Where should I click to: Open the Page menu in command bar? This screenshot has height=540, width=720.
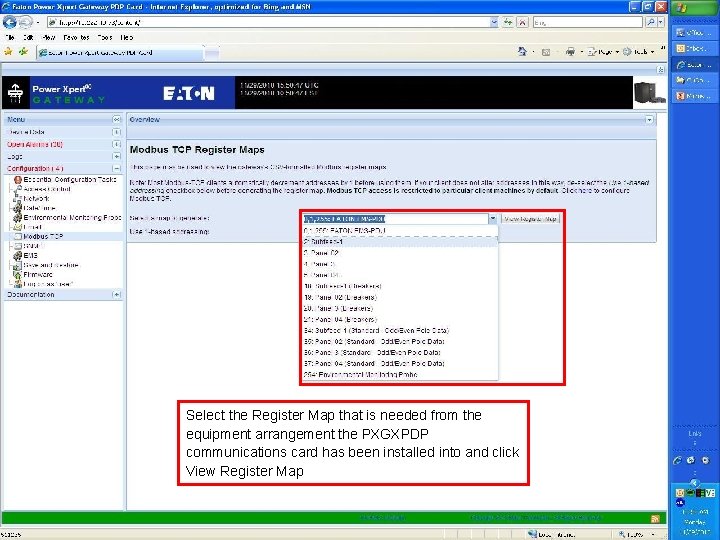coord(603,51)
